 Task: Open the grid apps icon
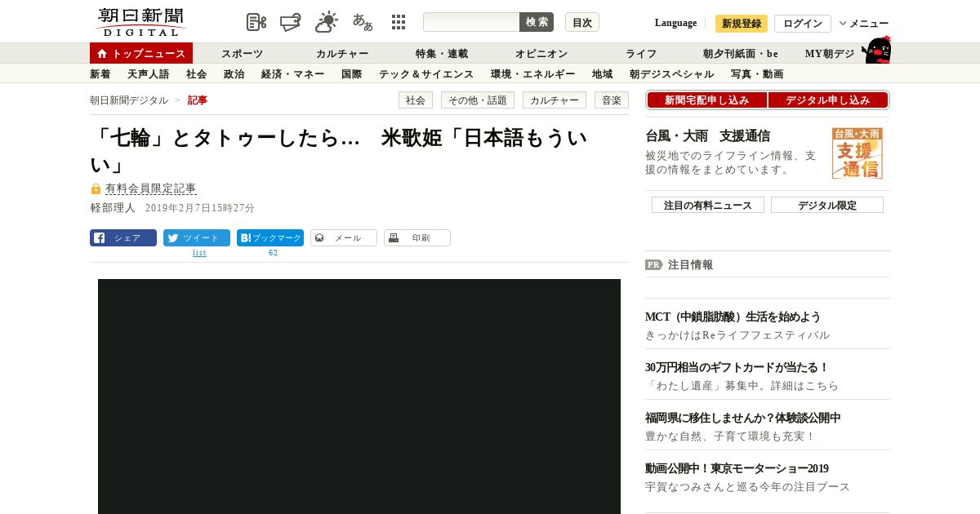point(399,22)
